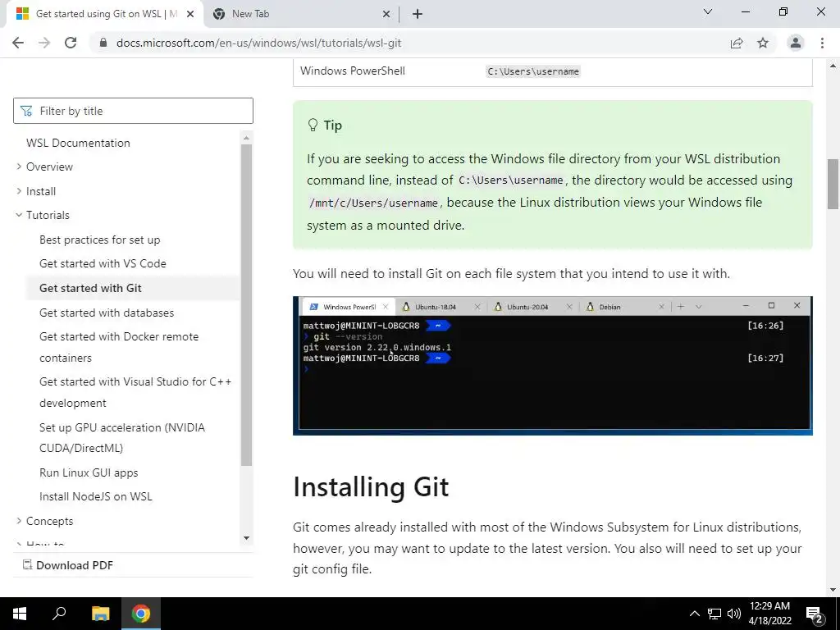Close the New Tab tab
The image size is (840, 630).
[x=386, y=14]
